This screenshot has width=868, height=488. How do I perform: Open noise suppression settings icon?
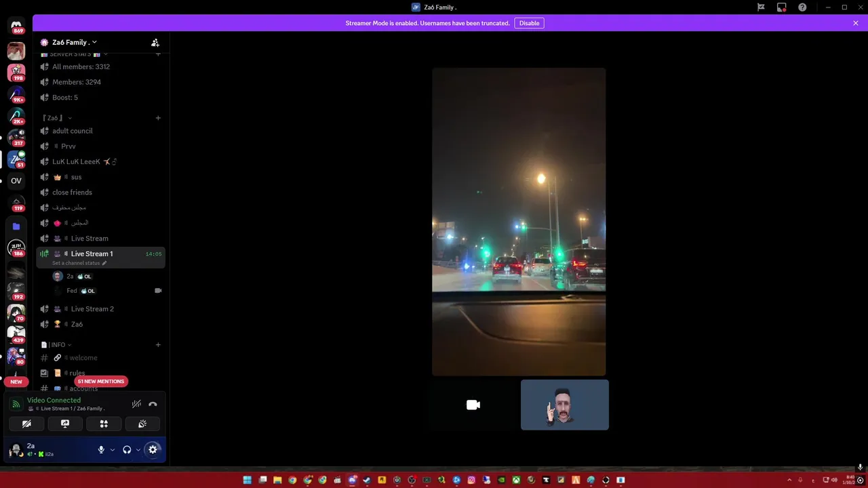136,404
